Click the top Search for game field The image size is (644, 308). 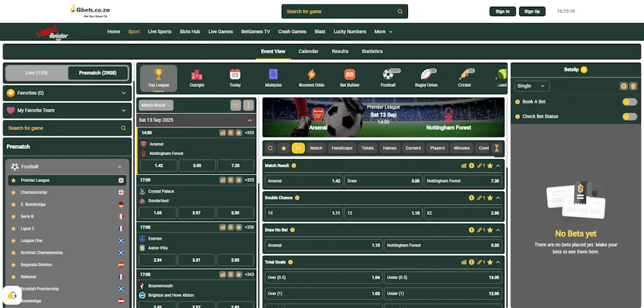[x=345, y=11]
